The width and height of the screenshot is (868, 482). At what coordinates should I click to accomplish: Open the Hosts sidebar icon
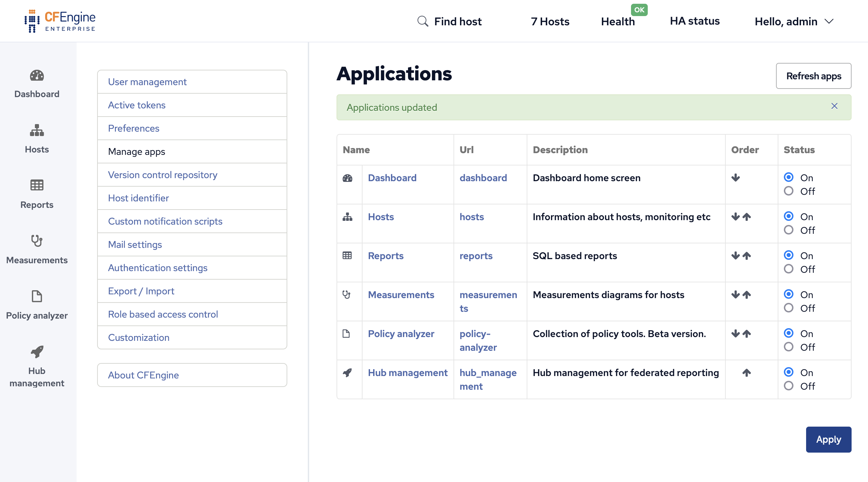pyautogui.click(x=37, y=131)
